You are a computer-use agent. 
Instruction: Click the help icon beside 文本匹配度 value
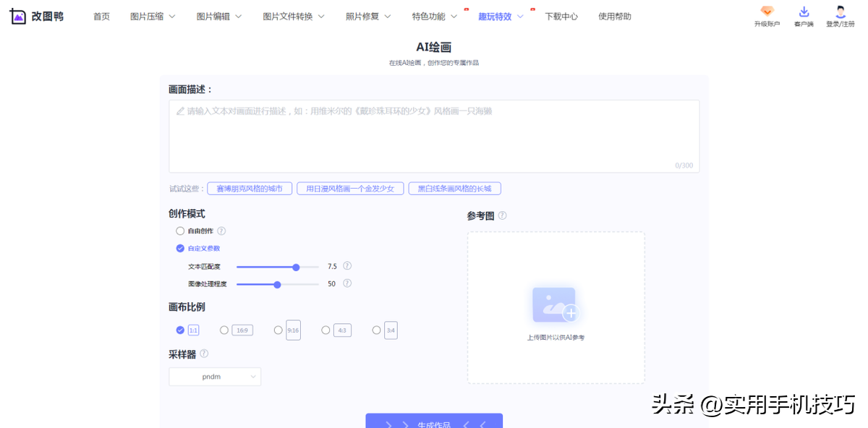(x=346, y=266)
